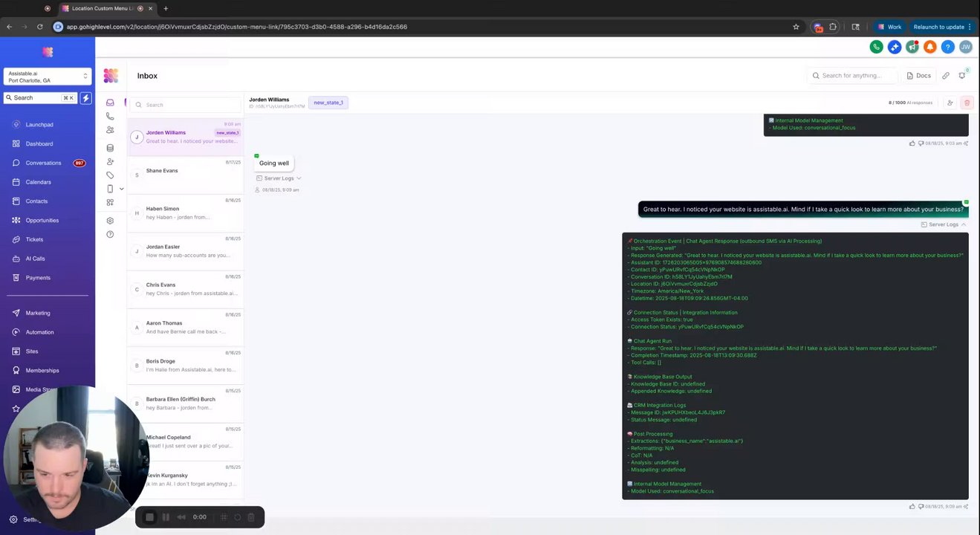
Task: Open the inbox tray icon in inner sidebar
Action: pyautogui.click(x=110, y=103)
